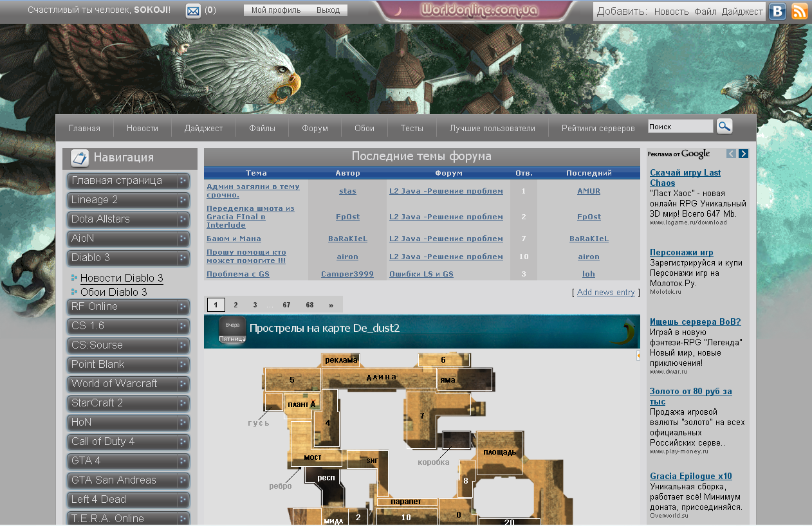Expand the World of Warcraft menu arrow

(183, 384)
